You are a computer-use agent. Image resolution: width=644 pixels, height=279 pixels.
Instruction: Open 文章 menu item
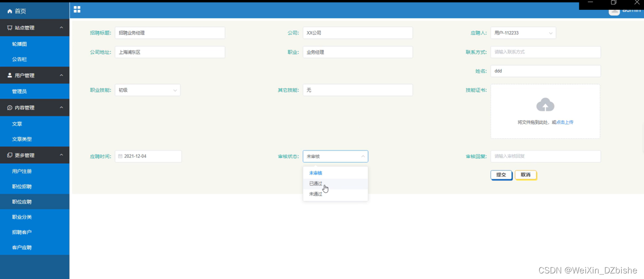(34, 124)
